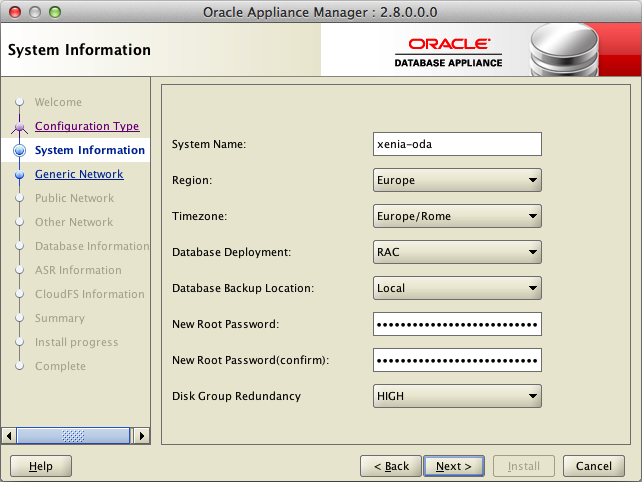Click the Other Network step bullet icon
The image size is (642, 482).
(x=19, y=222)
